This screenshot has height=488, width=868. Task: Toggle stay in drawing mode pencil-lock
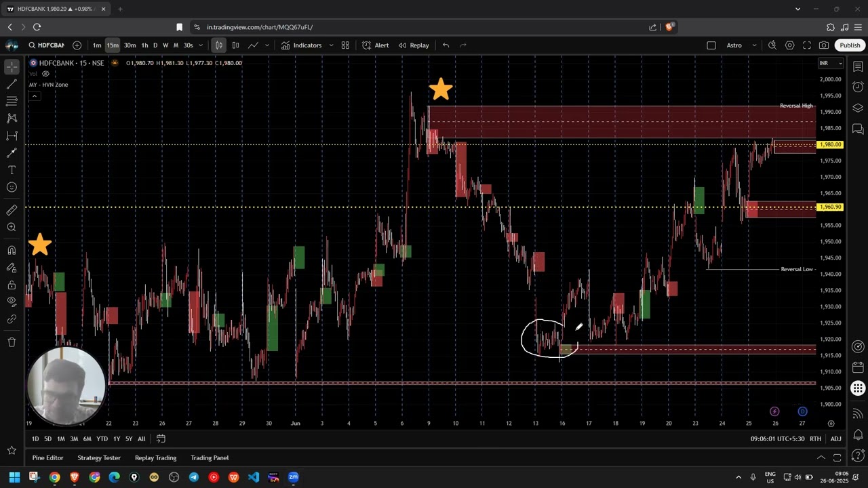[12, 268]
